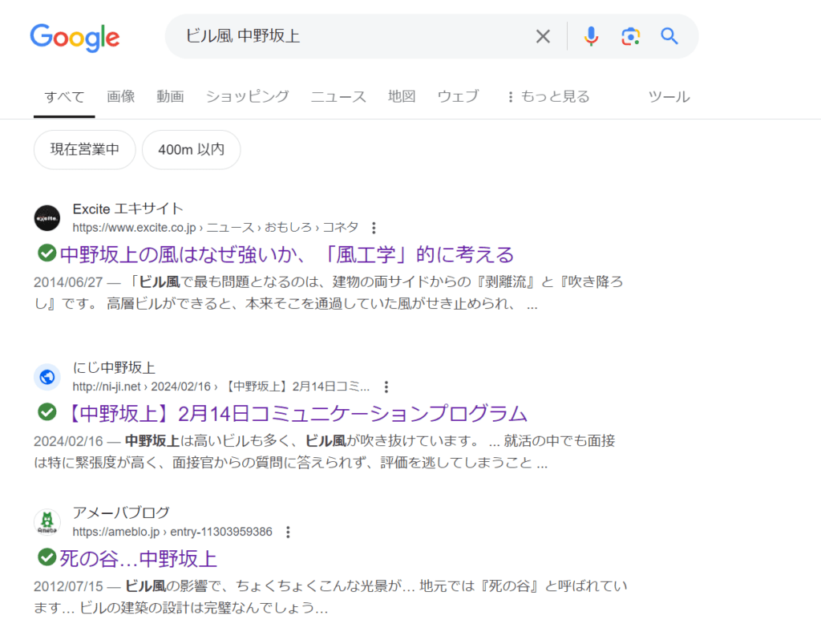The width and height of the screenshot is (821, 644).
Task: Open three-dot menu for Excite result
Action: [373, 228]
